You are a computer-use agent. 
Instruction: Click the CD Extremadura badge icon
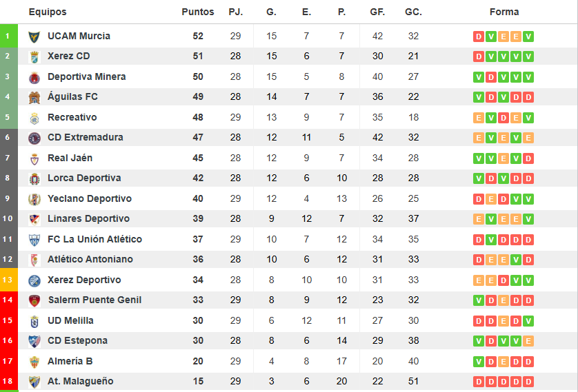click(34, 138)
